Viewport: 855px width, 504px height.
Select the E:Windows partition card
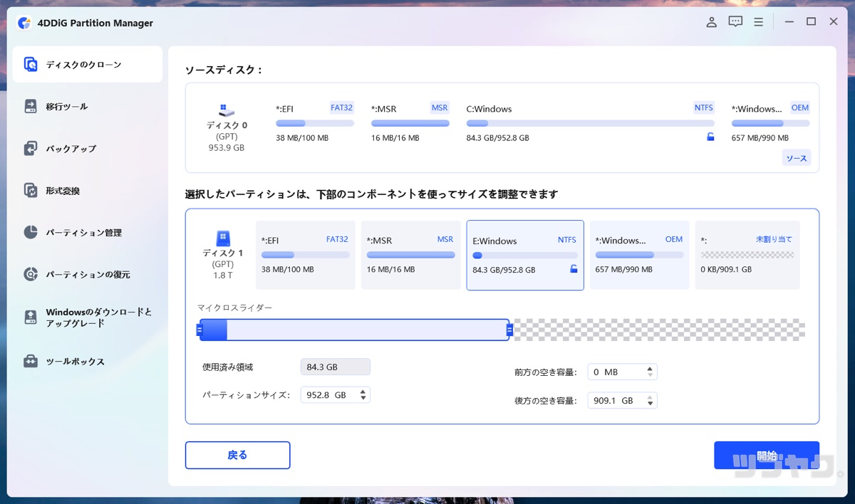pyautogui.click(x=525, y=255)
